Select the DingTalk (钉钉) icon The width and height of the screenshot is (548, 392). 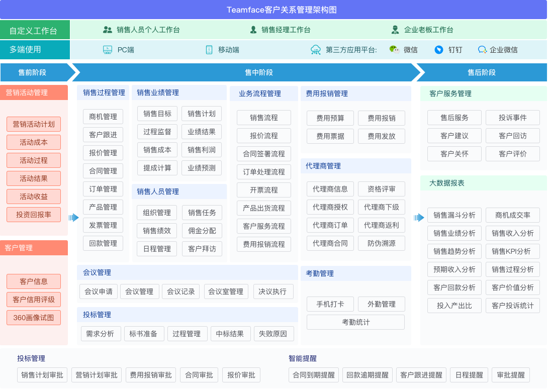click(x=437, y=50)
